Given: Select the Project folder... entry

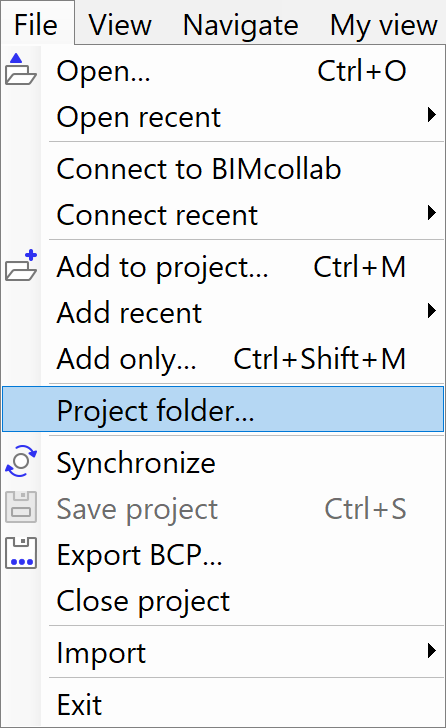Looking at the screenshot, I should pos(223,410).
